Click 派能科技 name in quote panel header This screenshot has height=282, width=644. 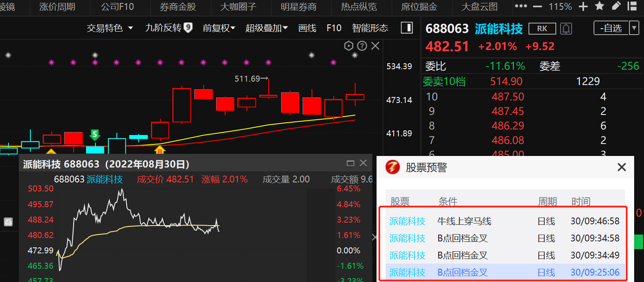499,29
